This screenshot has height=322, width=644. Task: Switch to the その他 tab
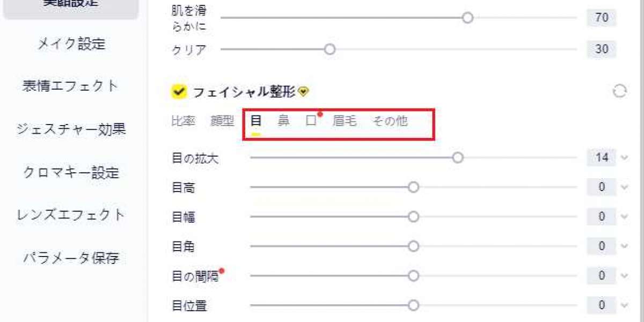click(390, 121)
